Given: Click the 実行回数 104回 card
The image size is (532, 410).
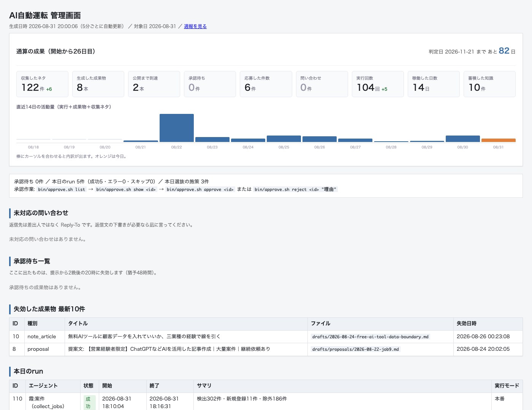Looking at the screenshot, I should (x=378, y=84).
